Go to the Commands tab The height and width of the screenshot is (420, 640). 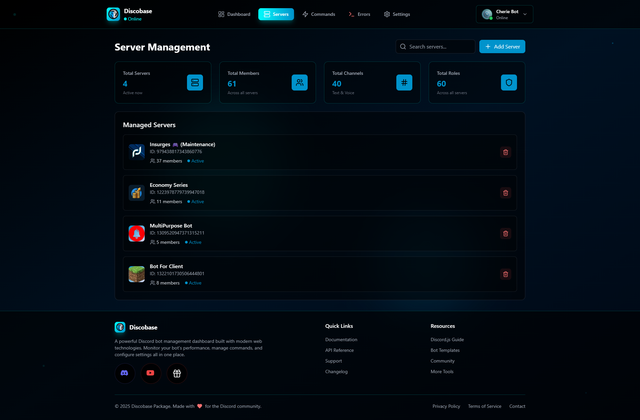[x=319, y=14]
